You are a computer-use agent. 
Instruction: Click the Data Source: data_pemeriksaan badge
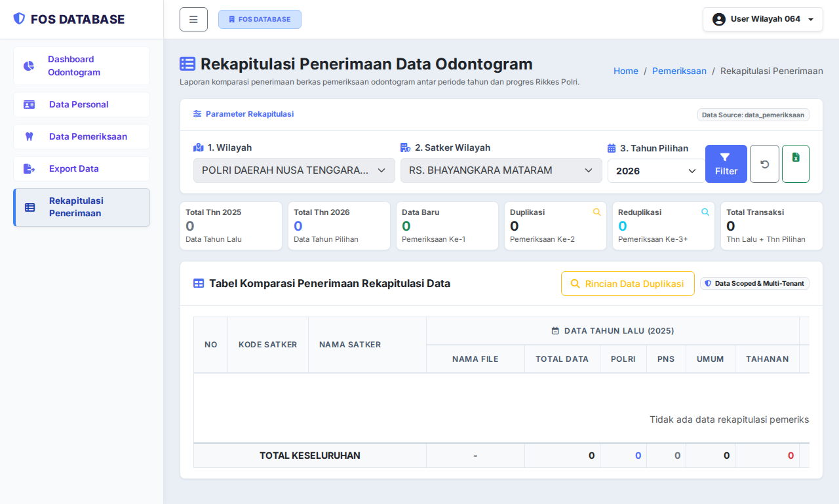point(754,115)
